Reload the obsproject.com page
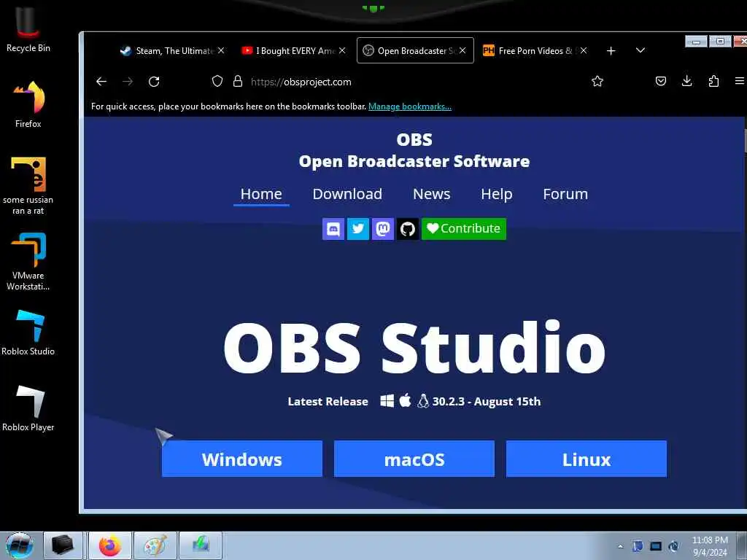 click(154, 82)
